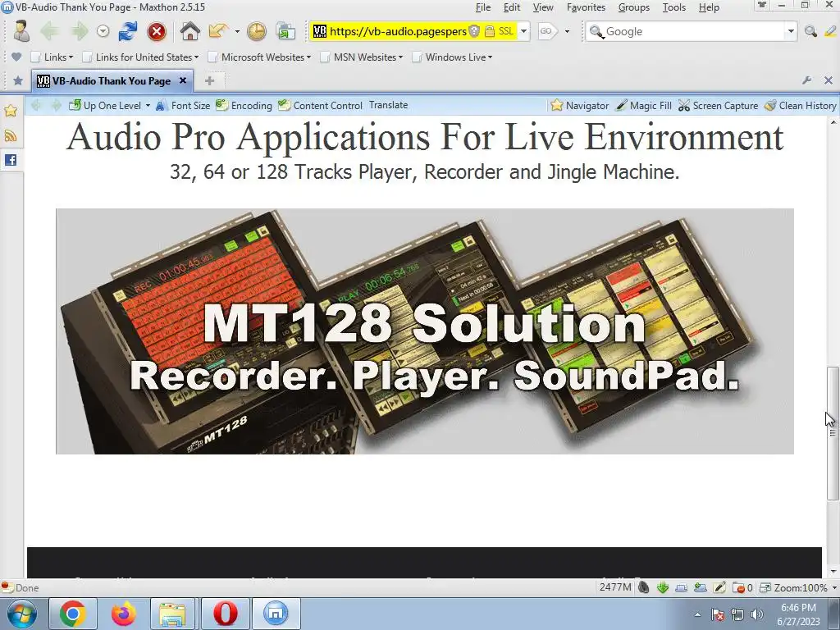The width and height of the screenshot is (840, 630).
Task: Open the View menu
Action: (x=543, y=7)
